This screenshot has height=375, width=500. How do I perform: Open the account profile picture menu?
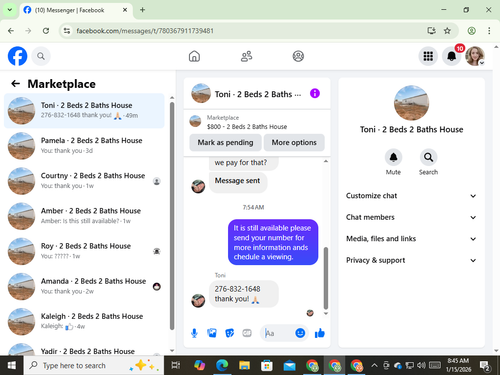point(475,56)
